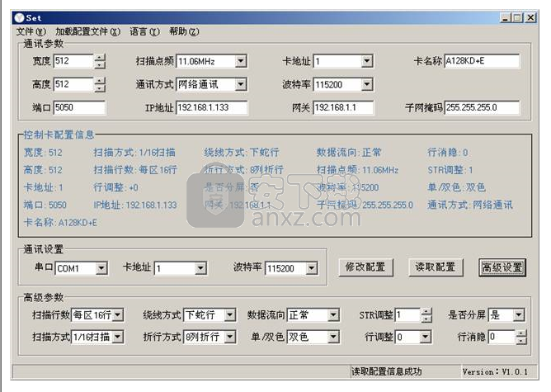Viewport: 551px width, 392px height.
Task: Decrease 高度 with the spinner down arrow
Action: click(x=100, y=88)
